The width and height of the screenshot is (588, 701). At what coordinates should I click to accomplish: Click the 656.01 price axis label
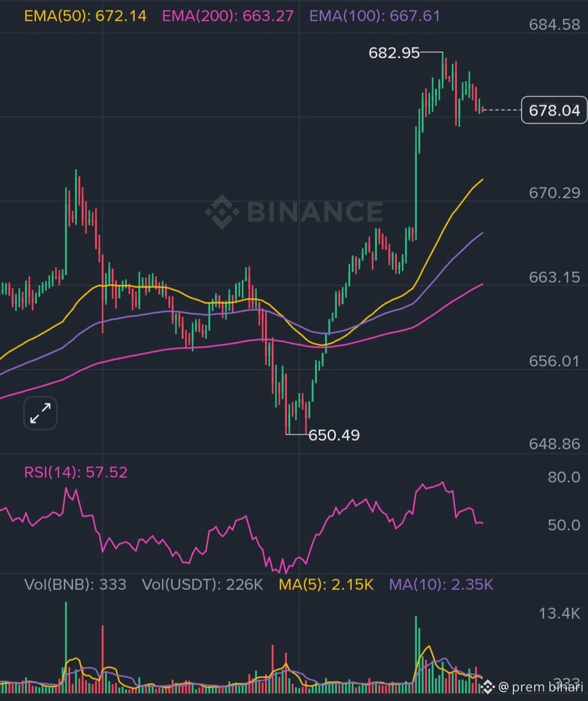pos(554,361)
